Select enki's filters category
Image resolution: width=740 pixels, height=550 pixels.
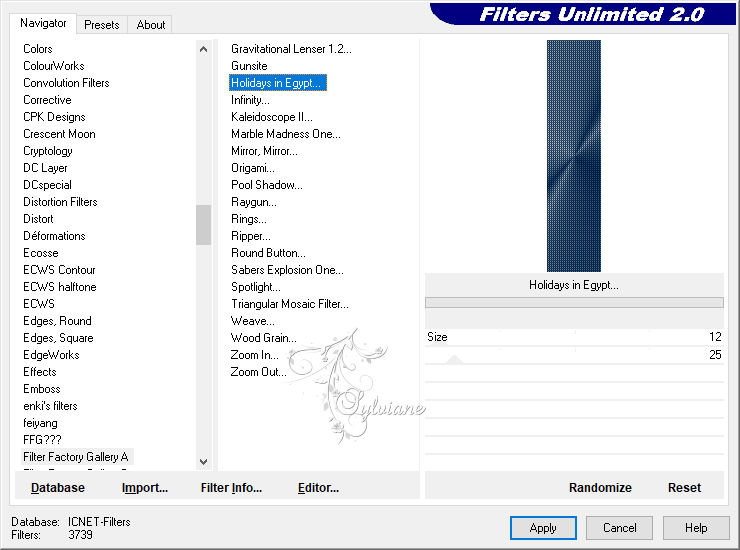coord(50,406)
